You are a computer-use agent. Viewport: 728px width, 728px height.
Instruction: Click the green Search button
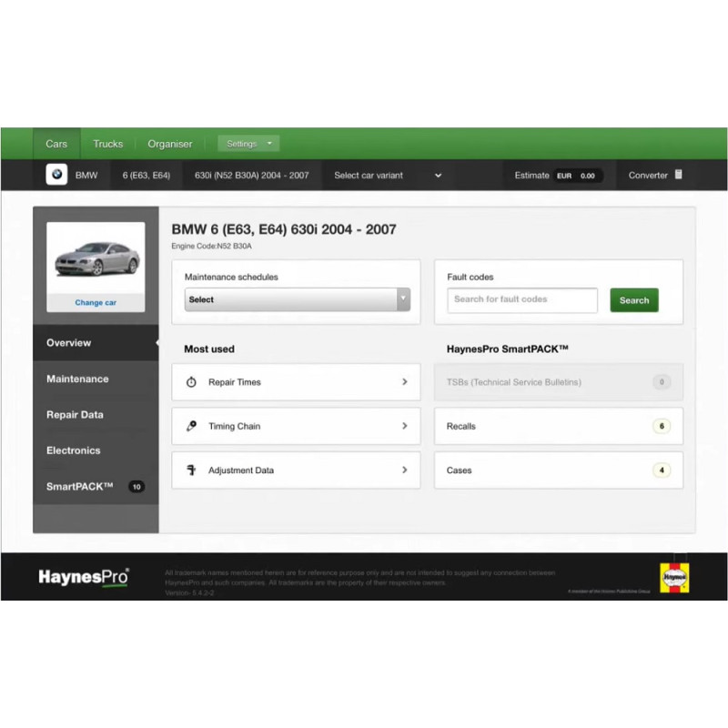[x=633, y=299]
